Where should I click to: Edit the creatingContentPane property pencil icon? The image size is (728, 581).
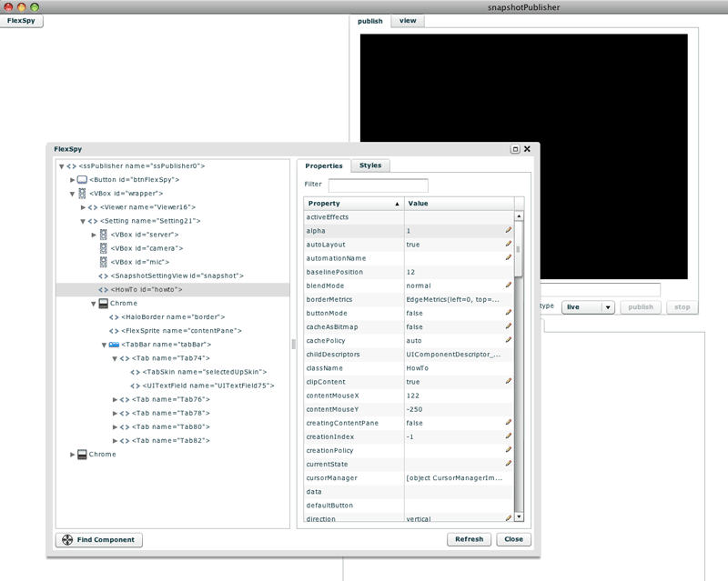tap(509, 423)
